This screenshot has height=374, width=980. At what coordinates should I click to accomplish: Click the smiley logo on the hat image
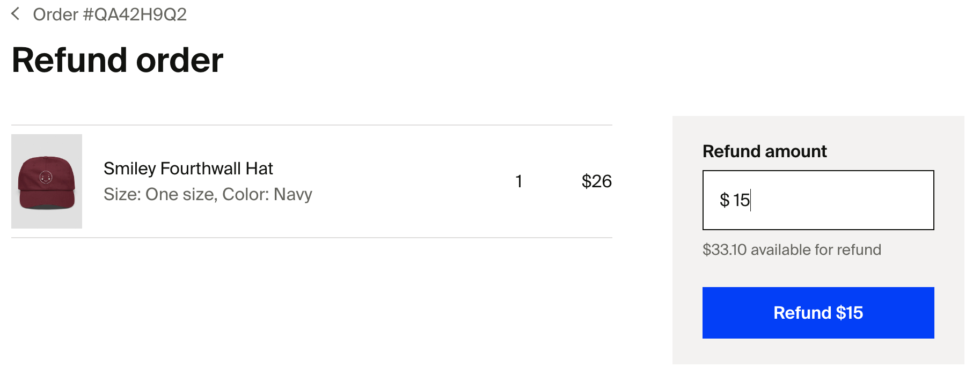46,177
